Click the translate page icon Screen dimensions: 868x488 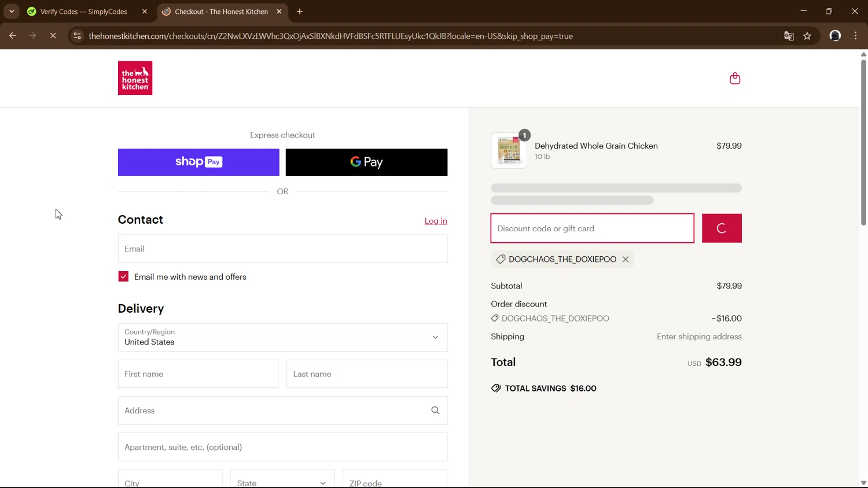coord(789,36)
